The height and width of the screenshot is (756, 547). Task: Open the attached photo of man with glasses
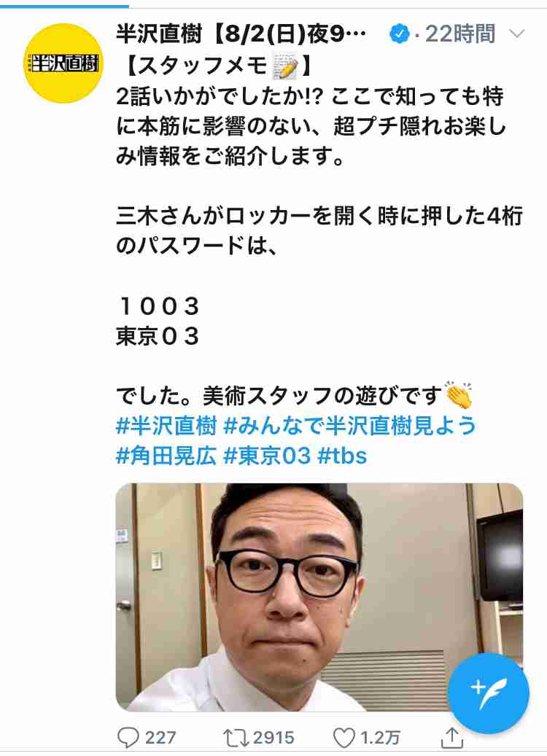coord(319,597)
